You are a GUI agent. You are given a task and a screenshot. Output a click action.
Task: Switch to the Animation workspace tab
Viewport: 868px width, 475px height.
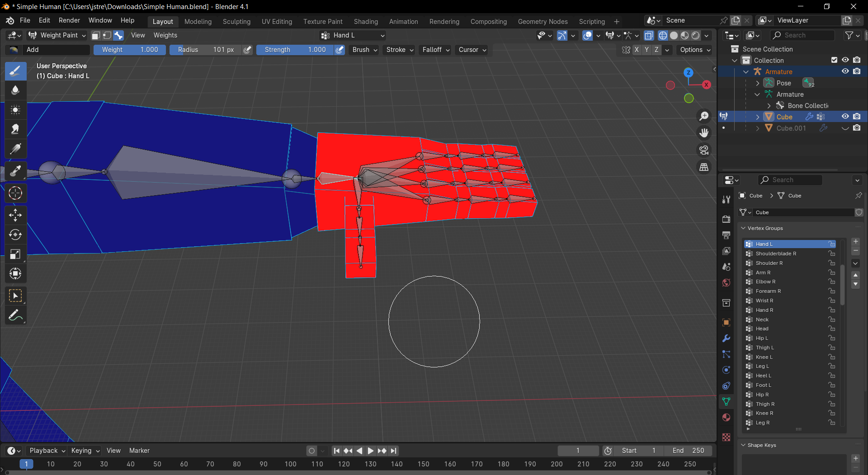click(x=403, y=22)
